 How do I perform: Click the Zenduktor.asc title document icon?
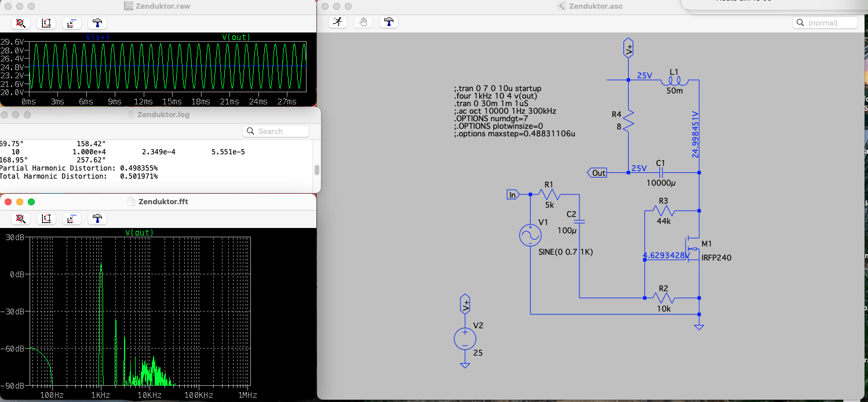pos(561,6)
